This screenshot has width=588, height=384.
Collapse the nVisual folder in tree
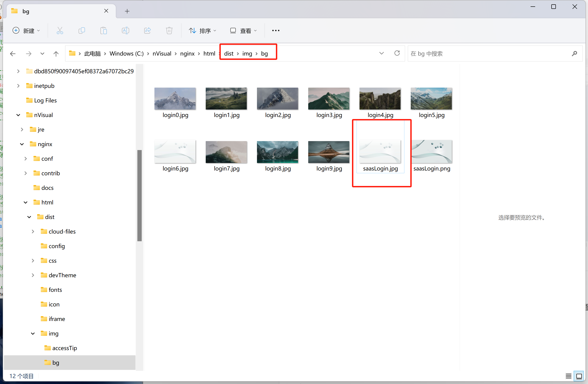(x=18, y=115)
